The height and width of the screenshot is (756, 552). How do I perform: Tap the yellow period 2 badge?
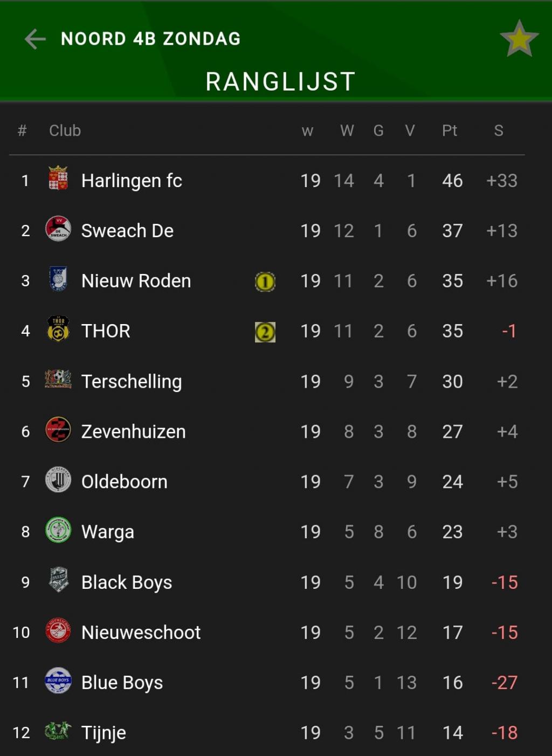[x=265, y=332]
